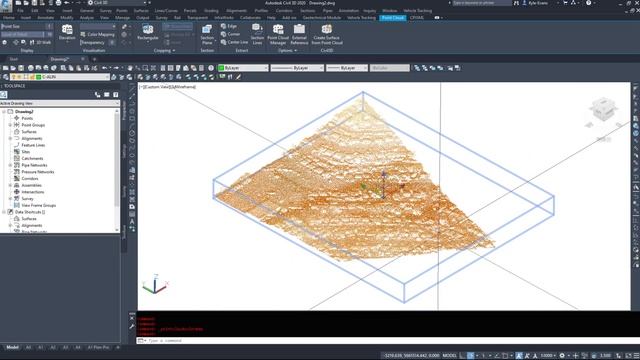Open the A1 Plan Pro layout tab
Image resolution: width=640 pixels, height=360 pixels.
tap(98, 347)
